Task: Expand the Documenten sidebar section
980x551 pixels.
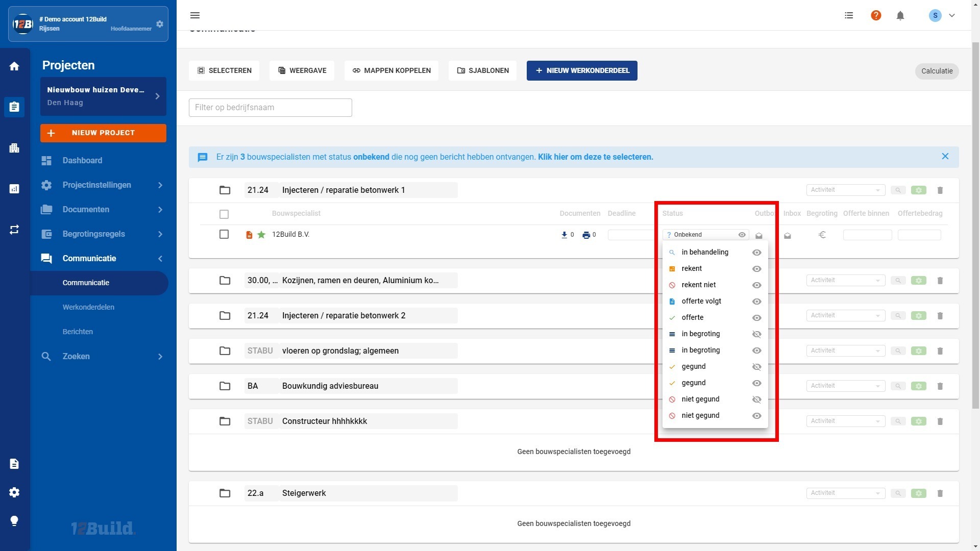Action: [x=103, y=210]
